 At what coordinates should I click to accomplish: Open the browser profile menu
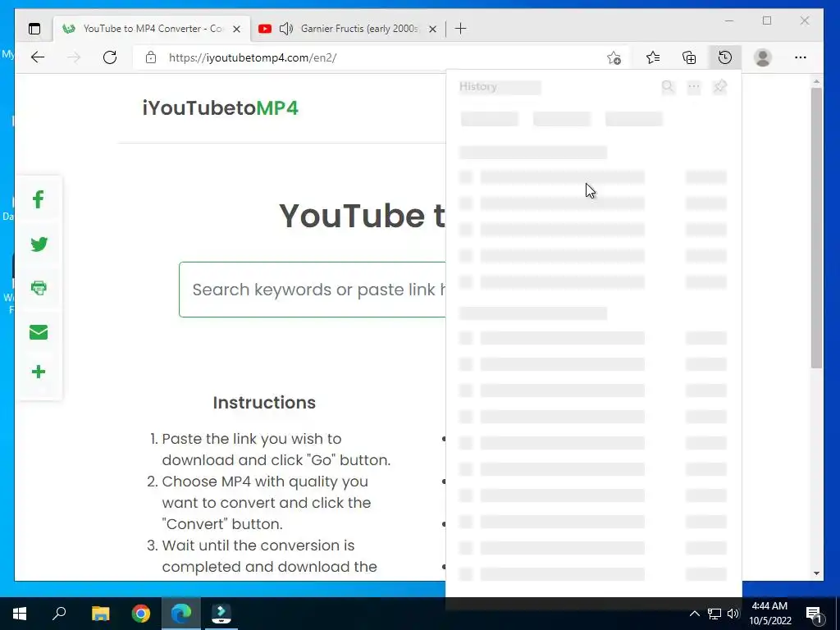762,57
